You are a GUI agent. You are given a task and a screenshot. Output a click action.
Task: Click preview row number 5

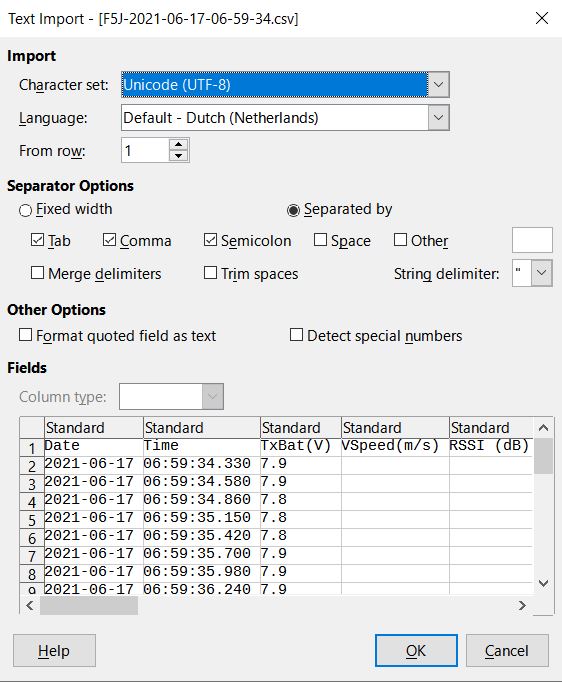click(x=32, y=520)
